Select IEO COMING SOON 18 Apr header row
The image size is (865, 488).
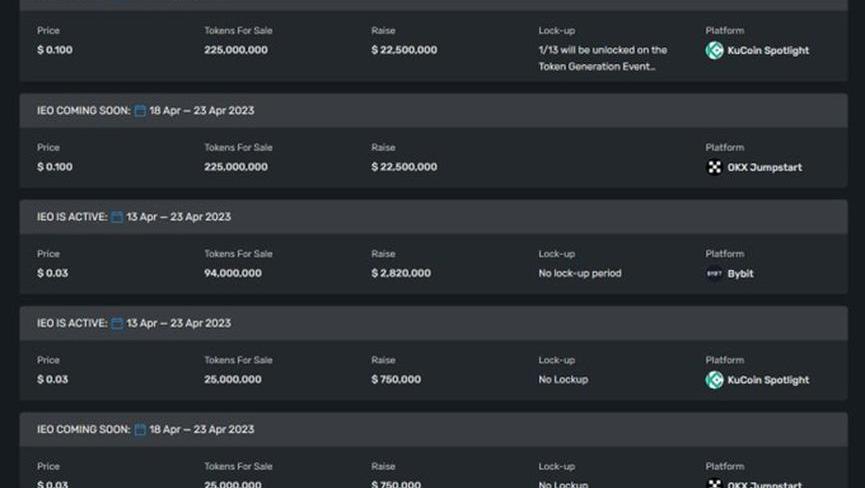434,110
